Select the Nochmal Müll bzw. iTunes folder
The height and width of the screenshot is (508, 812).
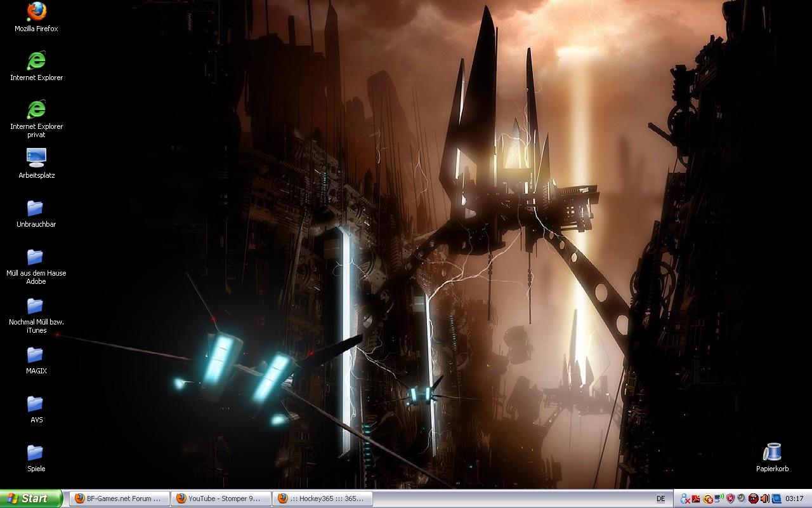point(36,315)
